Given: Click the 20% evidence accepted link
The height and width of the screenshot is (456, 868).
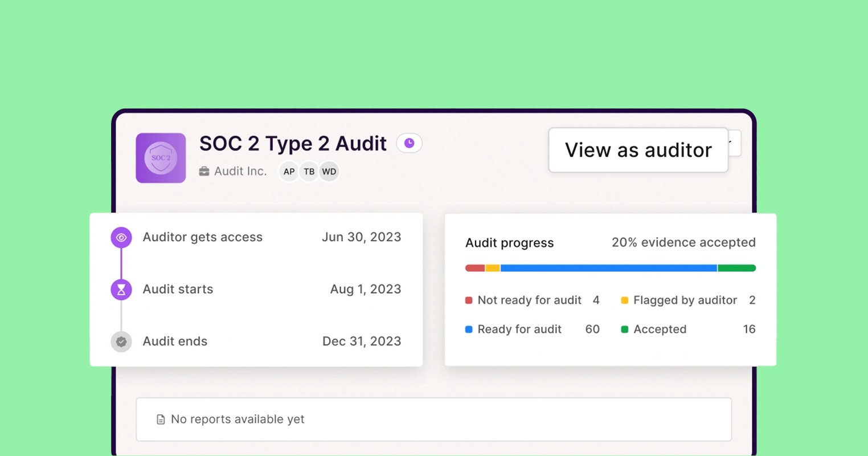Looking at the screenshot, I should click(x=683, y=242).
